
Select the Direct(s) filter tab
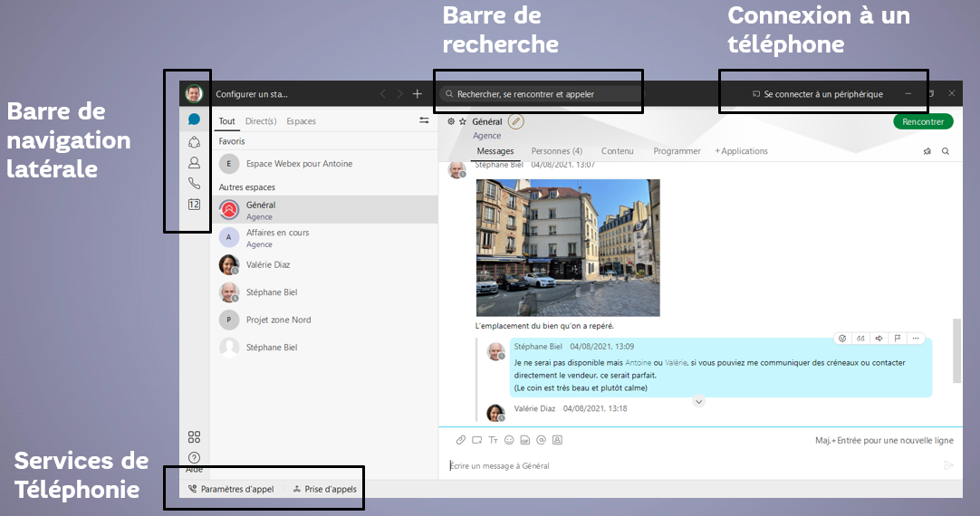pos(261,121)
